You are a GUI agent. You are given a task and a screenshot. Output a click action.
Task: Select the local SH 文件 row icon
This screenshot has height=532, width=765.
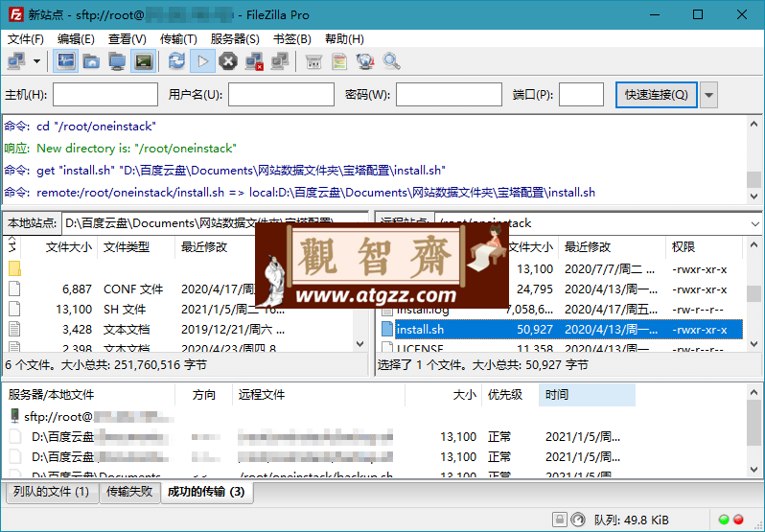point(14,310)
